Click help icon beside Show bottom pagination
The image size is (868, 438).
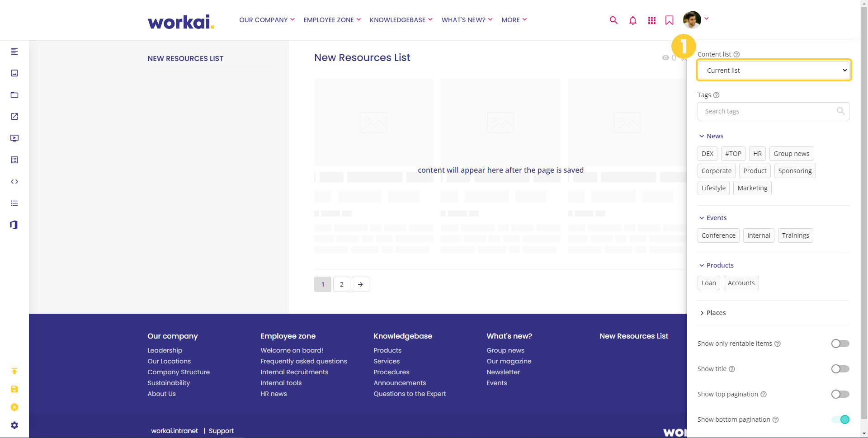776,419
